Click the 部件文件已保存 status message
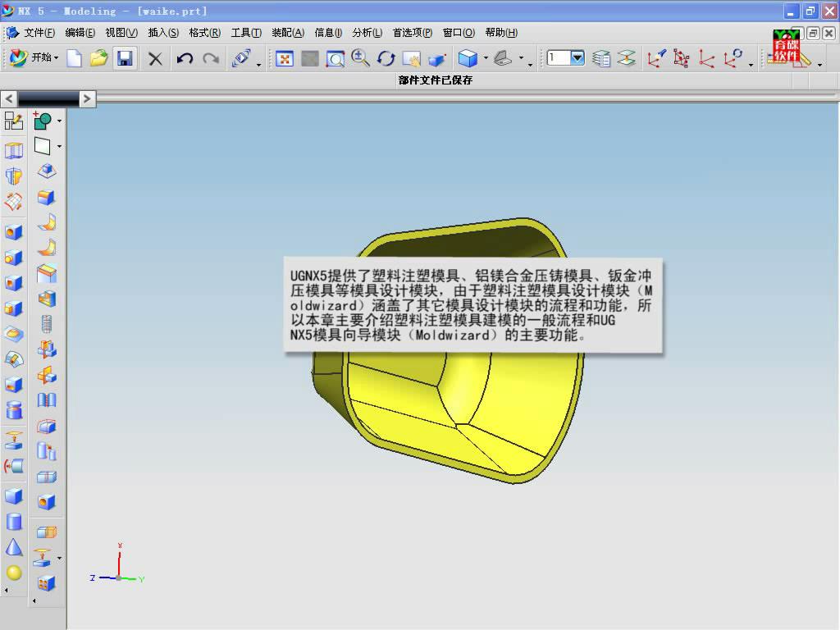The image size is (840, 630). tap(435, 80)
